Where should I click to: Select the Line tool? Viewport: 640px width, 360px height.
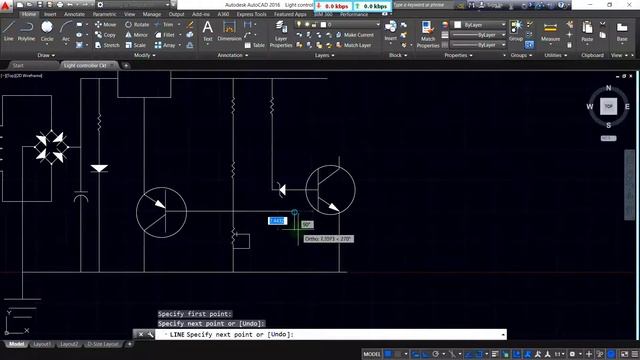click(9, 31)
